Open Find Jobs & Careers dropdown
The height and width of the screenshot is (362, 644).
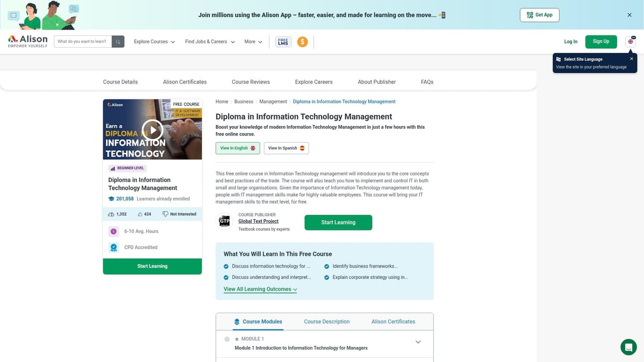[210, 41]
